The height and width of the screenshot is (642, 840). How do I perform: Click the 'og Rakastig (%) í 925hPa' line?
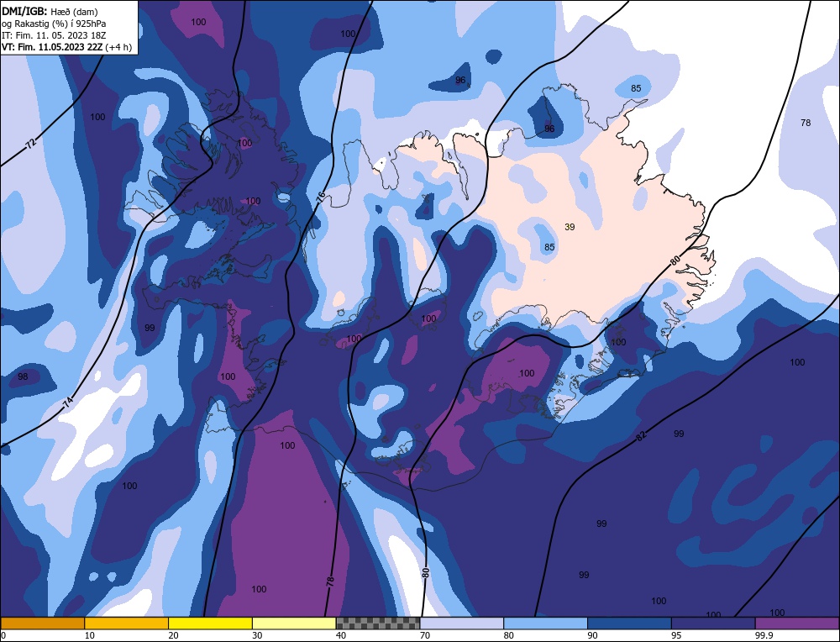pyautogui.click(x=54, y=23)
